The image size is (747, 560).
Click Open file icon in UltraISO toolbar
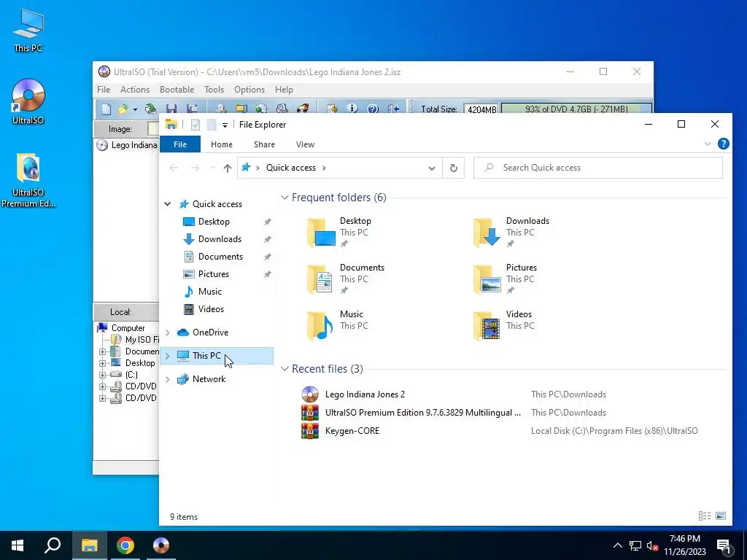(x=123, y=109)
